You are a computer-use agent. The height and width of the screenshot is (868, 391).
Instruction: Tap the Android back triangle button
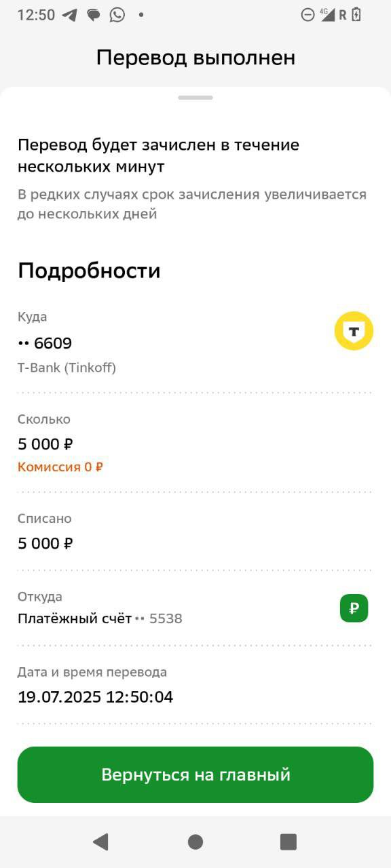coord(100,842)
